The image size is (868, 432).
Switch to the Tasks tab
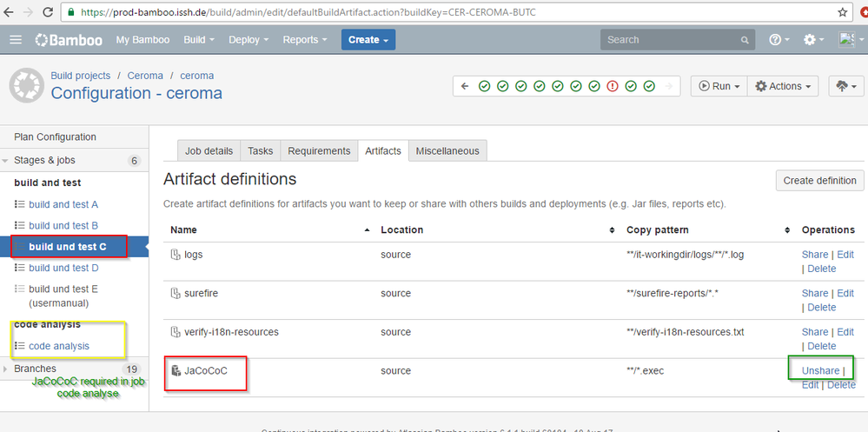click(x=261, y=150)
